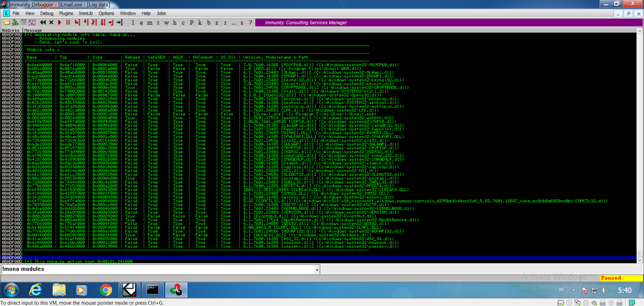The width and height of the screenshot is (644, 306).
Task: Click the volume speaker tray icon
Action: pyautogui.click(x=605, y=290)
